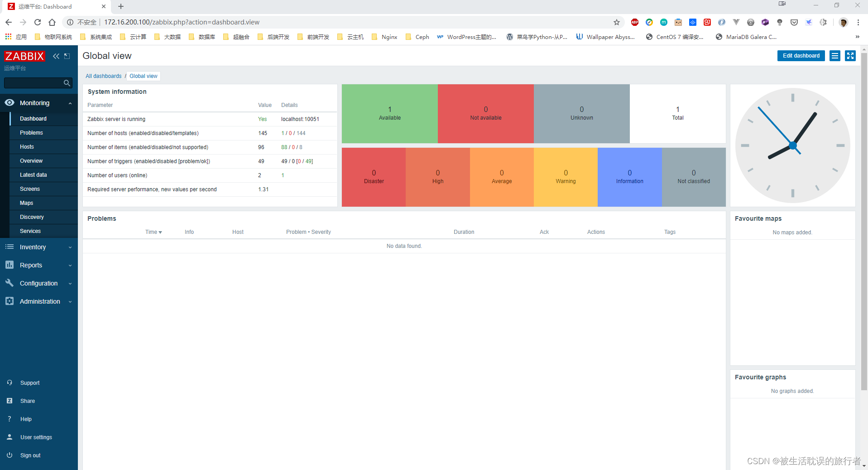Open the Discovery submenu item
This screenshot has width=868, height=470.
click(44, 217)
